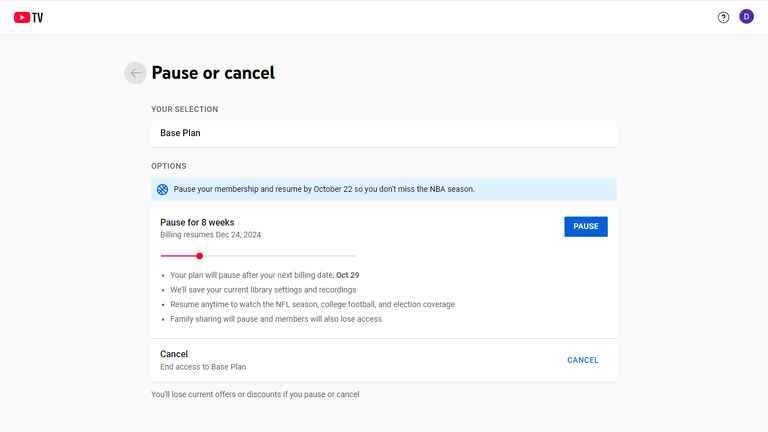Click 'Billing resumes Dec 24, 2024' text
This screenshot has height=432, width=768.
(211, 235)
